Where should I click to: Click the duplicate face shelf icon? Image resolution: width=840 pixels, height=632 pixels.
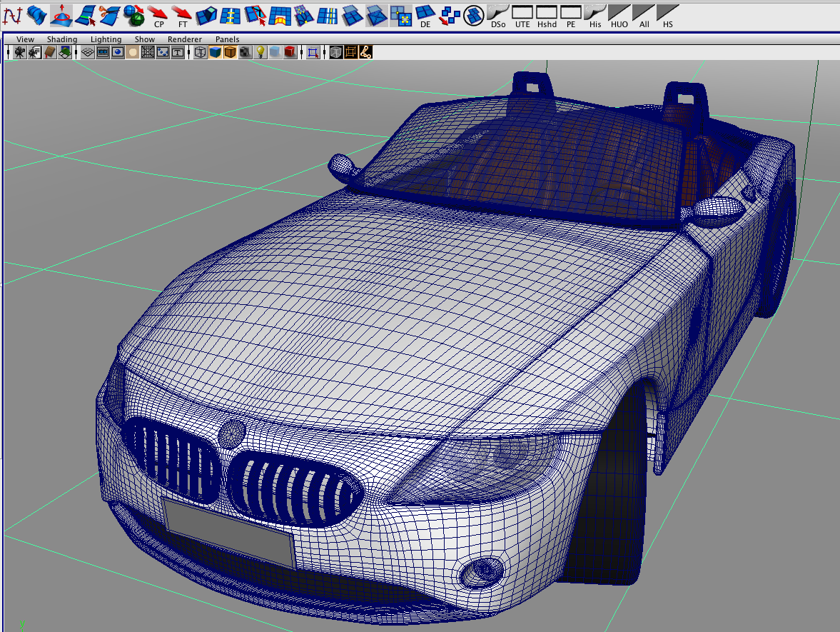point(352,15)
